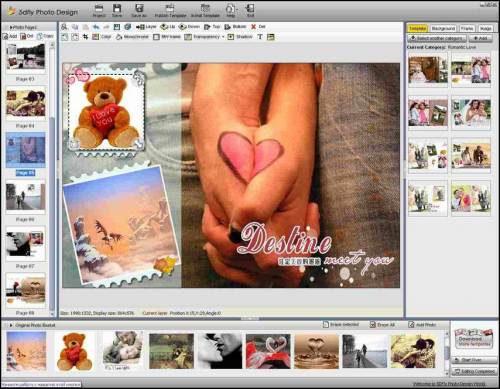
Task: Select the teddy bear photo in basket
Action: coord(74,352)
